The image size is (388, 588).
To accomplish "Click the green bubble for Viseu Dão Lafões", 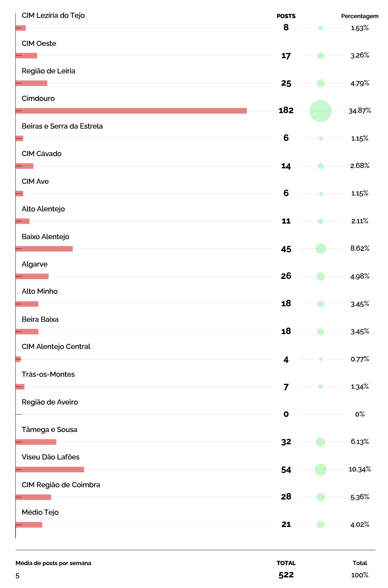I will point(320,469).
